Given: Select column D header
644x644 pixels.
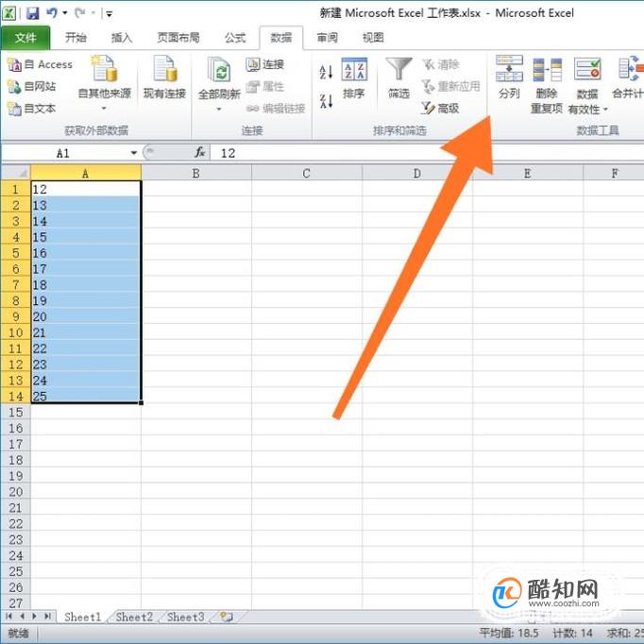Looking at the screenshot, I should coord(416,173).
